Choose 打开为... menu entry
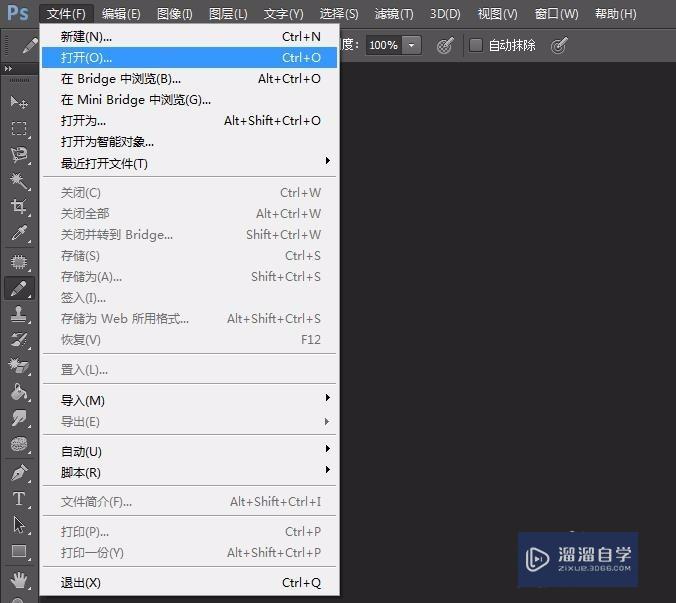Image resolution: width=676 pixels, height=603 pixels. [x=189, y=121]
